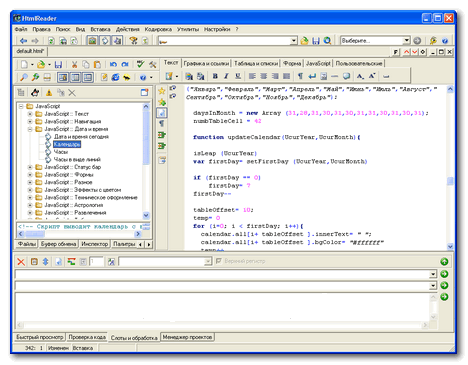Click the grey Forward arrow icon
The height and width of the screenshot is (365, 468).
pos(35,41)
